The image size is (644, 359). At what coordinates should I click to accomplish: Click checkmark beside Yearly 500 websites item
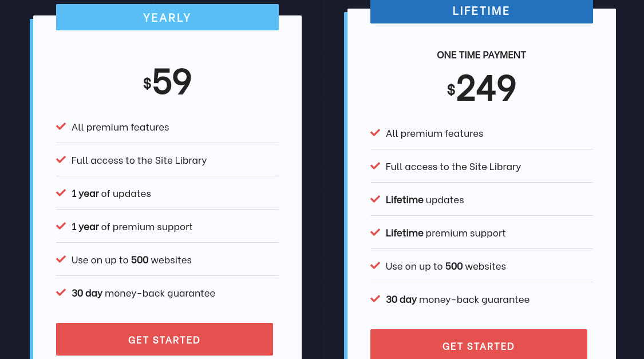click(x=61, y=259)
